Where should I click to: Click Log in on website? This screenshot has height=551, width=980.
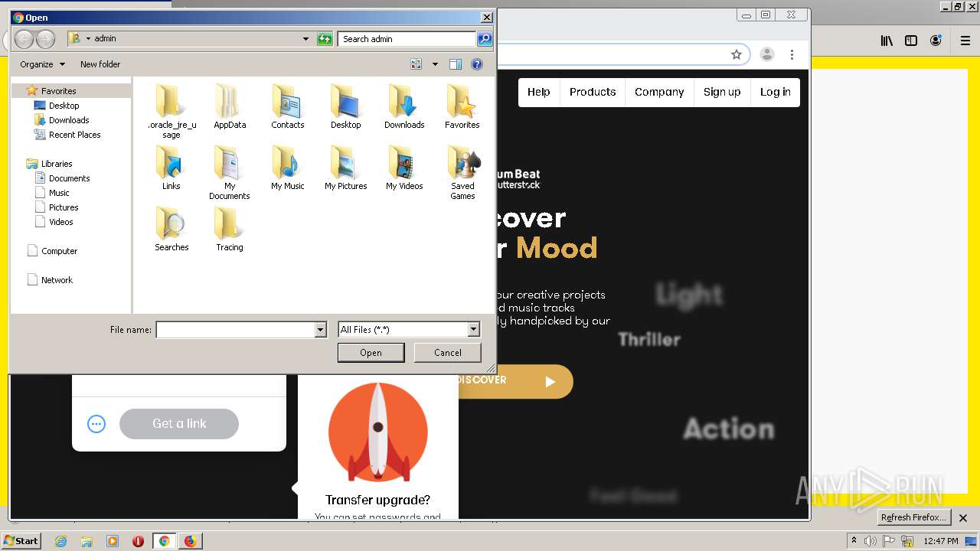pos(775,92)
